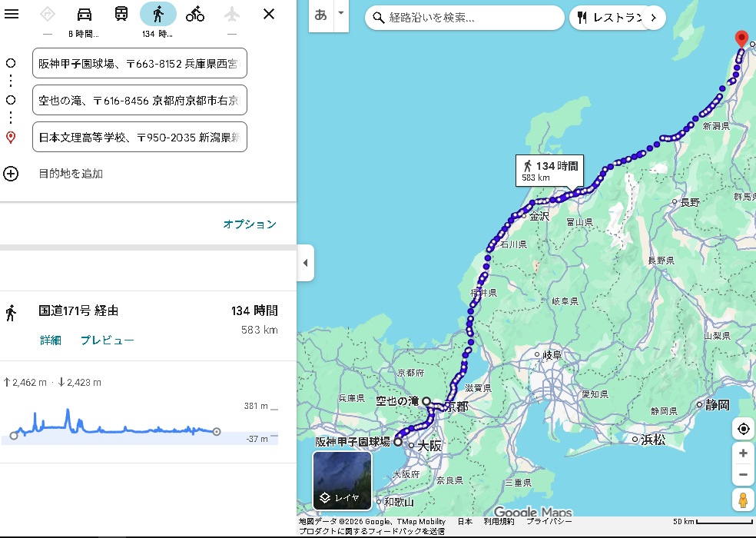Center map on my current location
Image resolution: width=756 pixels, height=538 pixels.
(743, 429)
